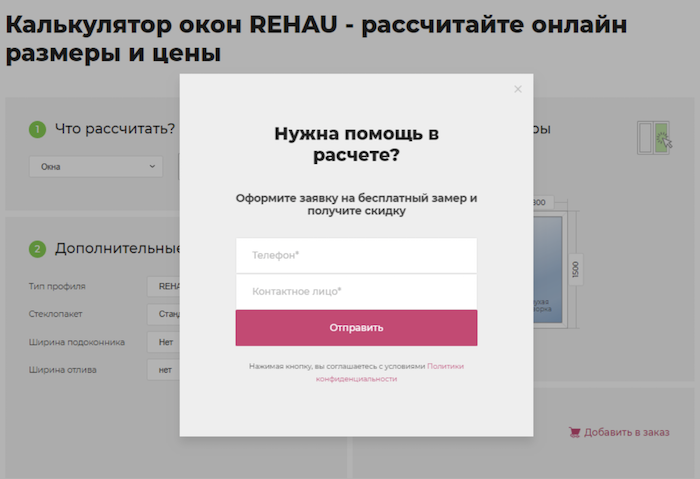
Task: Click the 'Тип профиля' label
Action: point(57,286)
